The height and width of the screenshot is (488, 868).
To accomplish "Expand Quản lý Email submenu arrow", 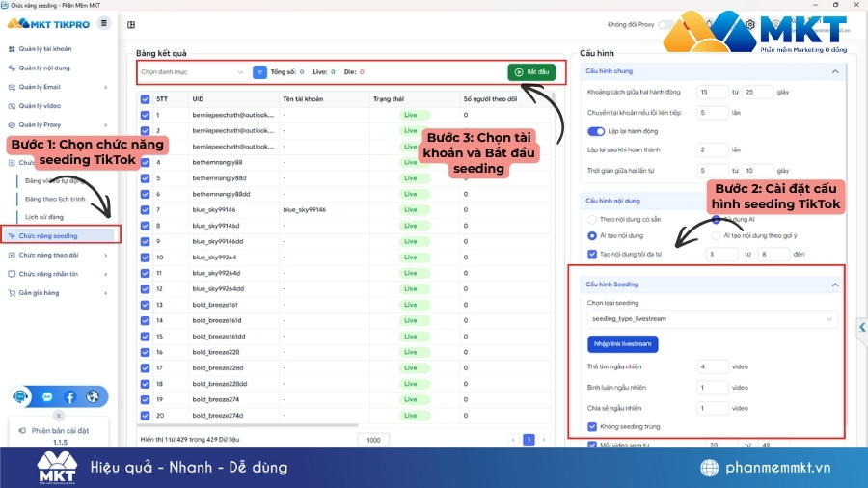I will (106, 87).
